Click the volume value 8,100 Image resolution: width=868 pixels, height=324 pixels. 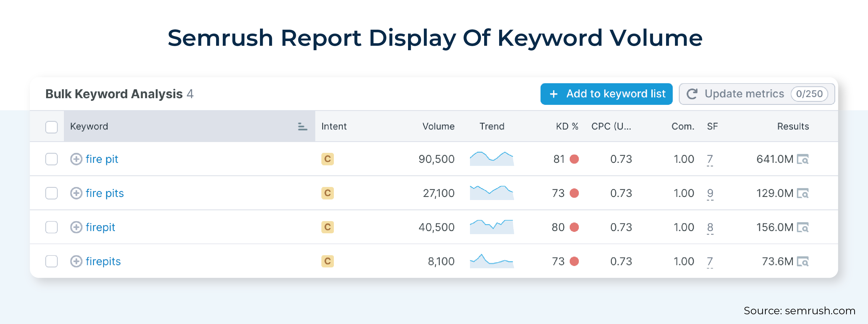pos(441,261)
